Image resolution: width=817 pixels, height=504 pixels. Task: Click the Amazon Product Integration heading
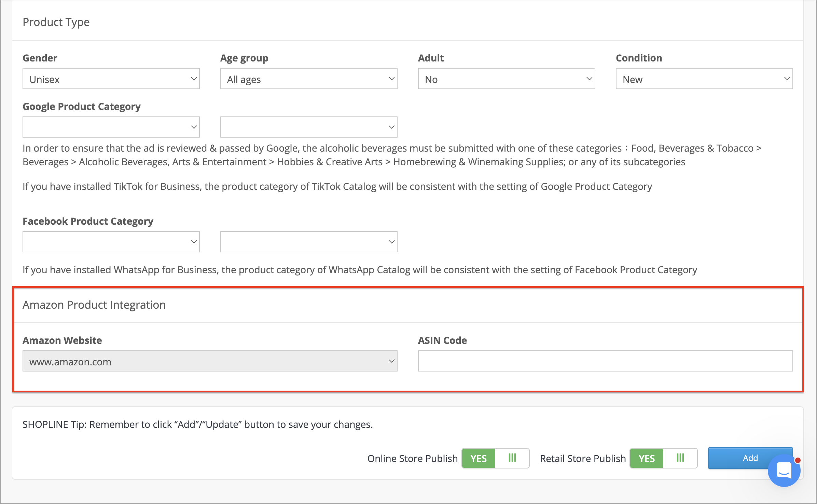[x=94, y=305]
